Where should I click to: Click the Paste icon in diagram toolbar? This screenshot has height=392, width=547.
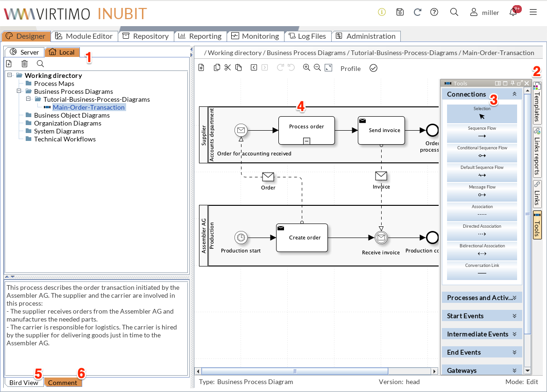[x=239, y=68]
